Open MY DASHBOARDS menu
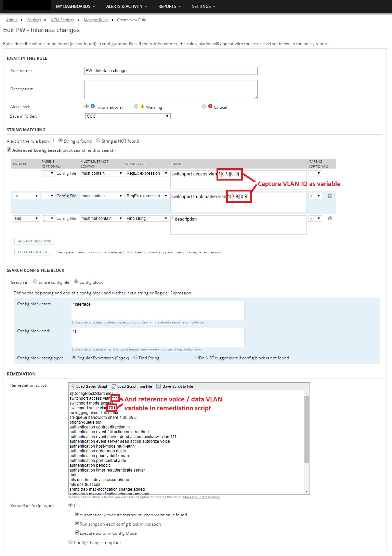 [76, 6]
